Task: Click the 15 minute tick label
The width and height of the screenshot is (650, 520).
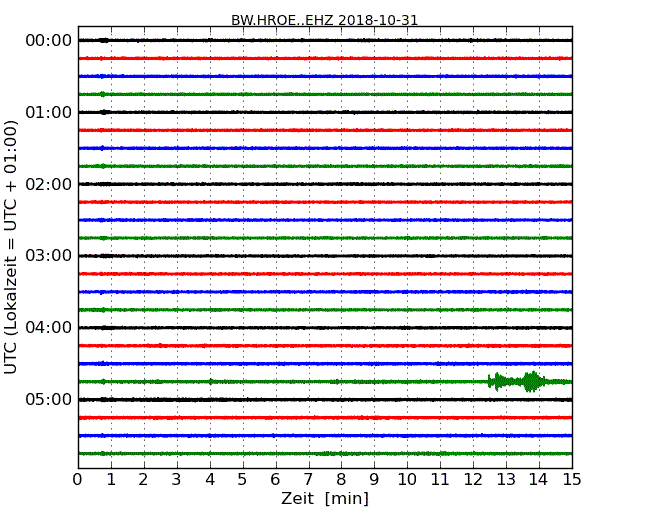Action: (572, 480)
